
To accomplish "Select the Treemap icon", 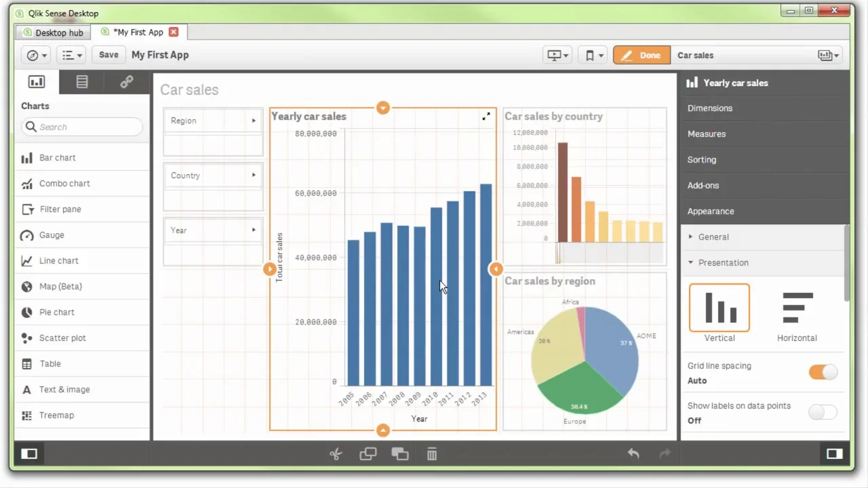I will point(27,415).
